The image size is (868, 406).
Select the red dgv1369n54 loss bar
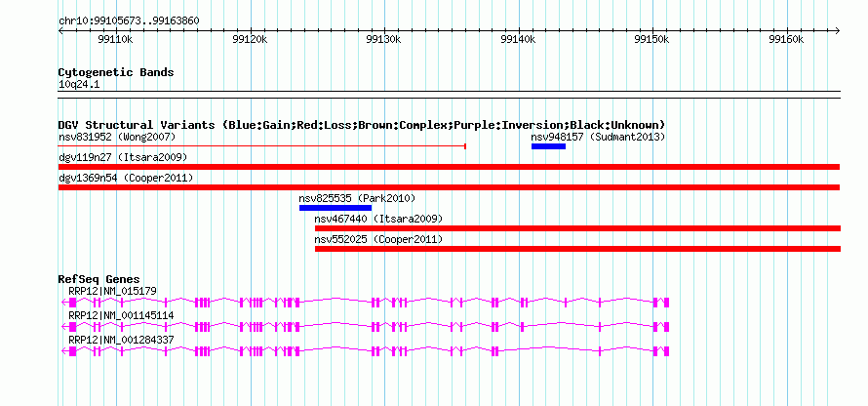[449, 187]
